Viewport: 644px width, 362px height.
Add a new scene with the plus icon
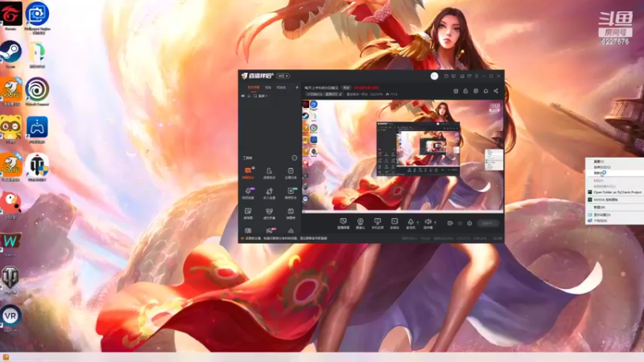pos(297,88)
